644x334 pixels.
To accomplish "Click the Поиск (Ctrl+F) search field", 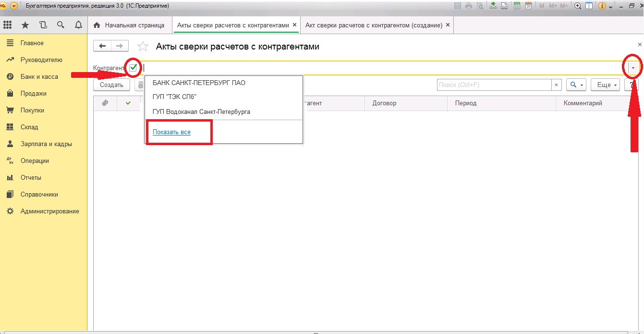I will (x=494, y=85).
